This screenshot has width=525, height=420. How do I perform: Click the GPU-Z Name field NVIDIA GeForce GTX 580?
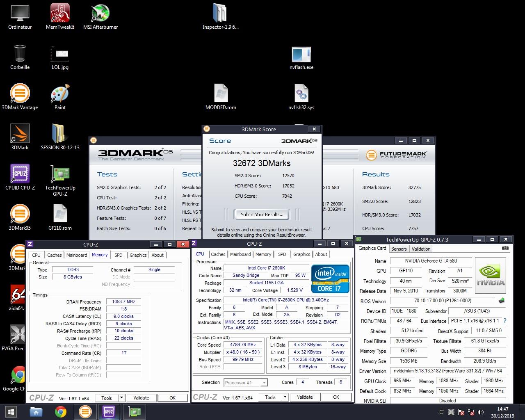430,261
